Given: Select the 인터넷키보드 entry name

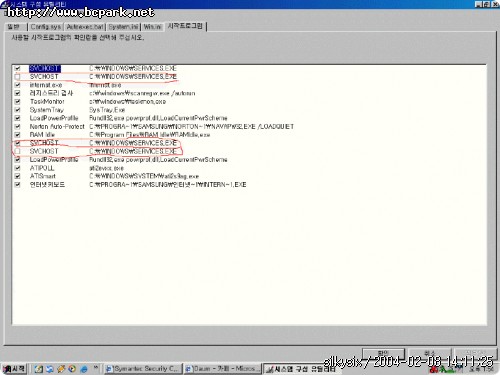Looking at the screenshot, I should tap(47, 185).
